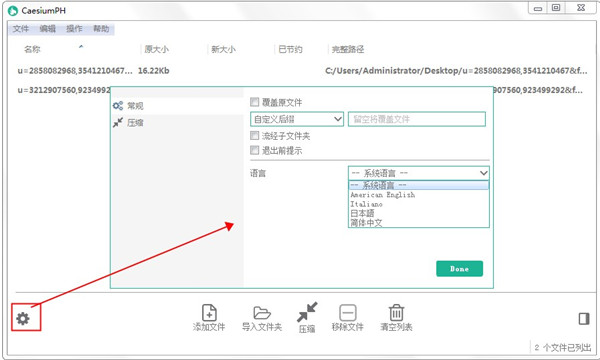Screen dimensions: 600x360
Task: Open settings with the gear icon
Action: pyautogui.click(x=23, y=318)
